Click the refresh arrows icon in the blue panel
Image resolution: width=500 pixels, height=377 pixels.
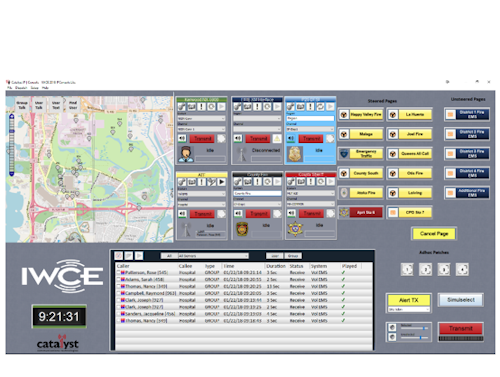320,107
